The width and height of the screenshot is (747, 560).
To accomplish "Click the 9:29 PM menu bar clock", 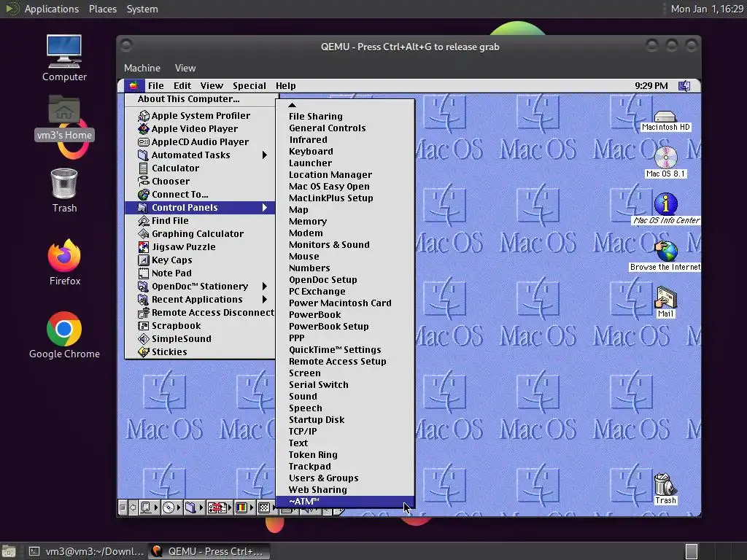I will point(651,86).
